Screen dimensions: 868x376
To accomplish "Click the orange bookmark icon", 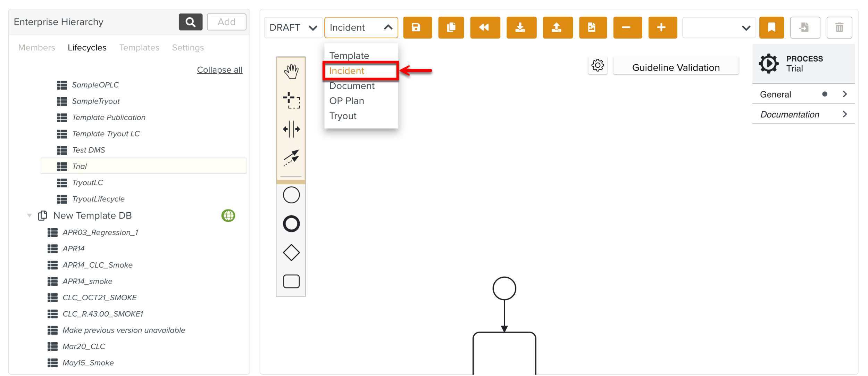I will (771, 27).
